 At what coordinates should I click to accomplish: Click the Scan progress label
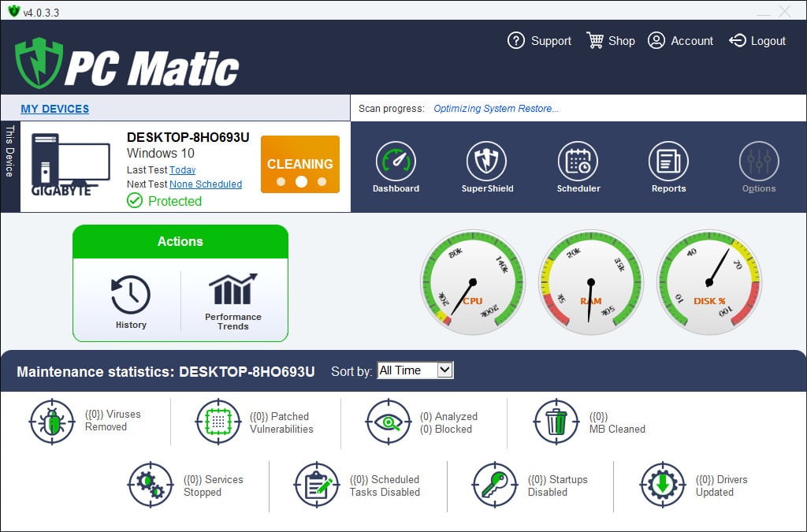(392, 109)
